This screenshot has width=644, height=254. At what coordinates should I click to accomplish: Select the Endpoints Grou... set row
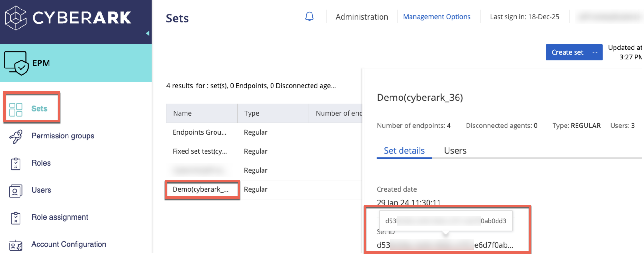click(264, 132)
